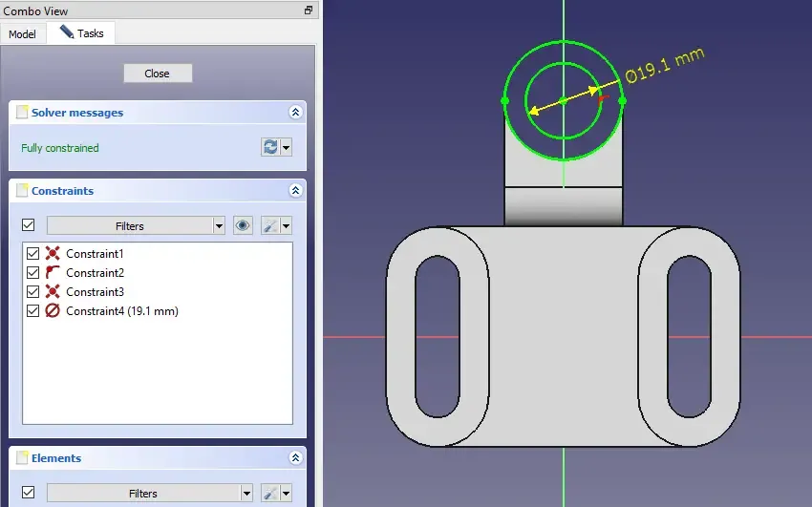This screenshot has height=507, width=812.
Task: Open the Constraints Filters dropdown
Action: 136,225
